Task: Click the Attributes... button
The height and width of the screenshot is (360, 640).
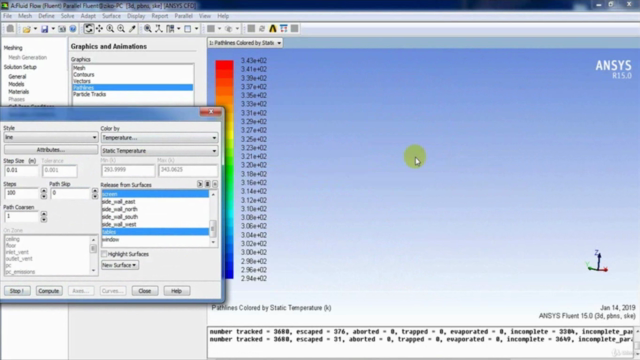Action: click(51, 150)
